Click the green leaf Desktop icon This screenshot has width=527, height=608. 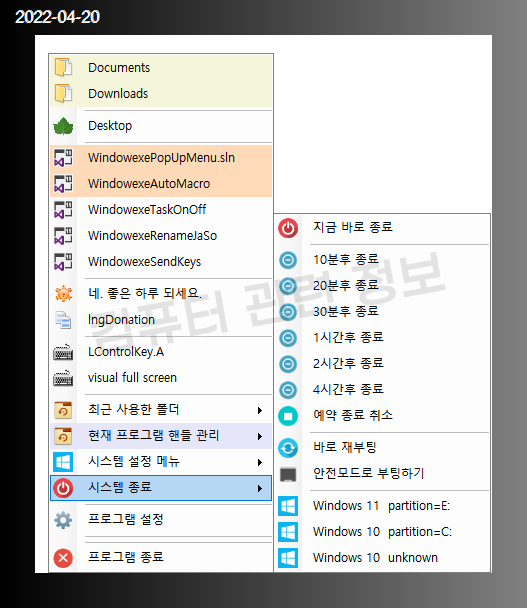coord(63,126)
